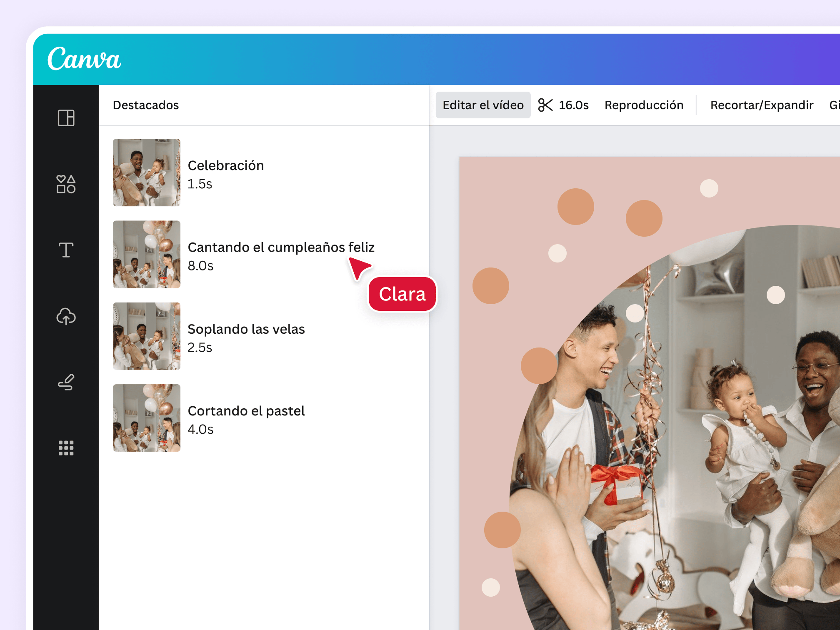Screen dimensions: 840x630
Task: Click the scissors trim icon
Action: (543, 105)
